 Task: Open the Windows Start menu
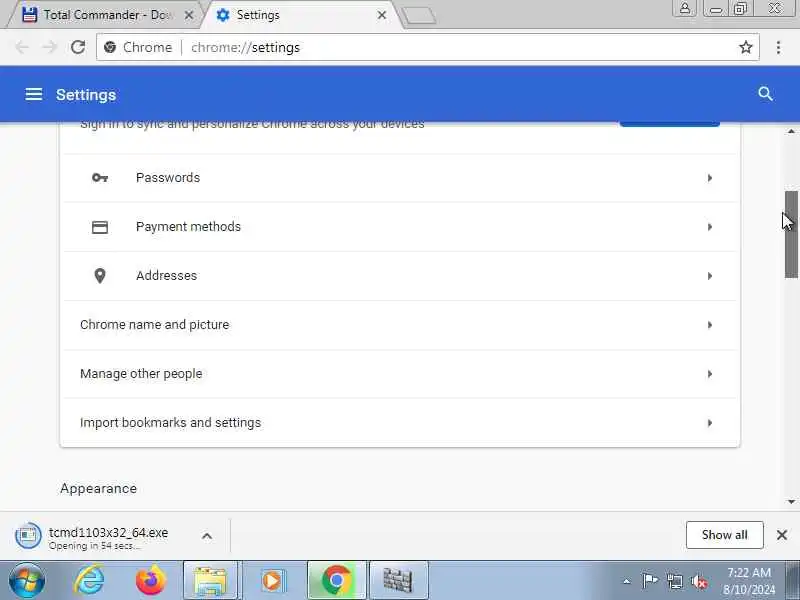tap(27, 581)
